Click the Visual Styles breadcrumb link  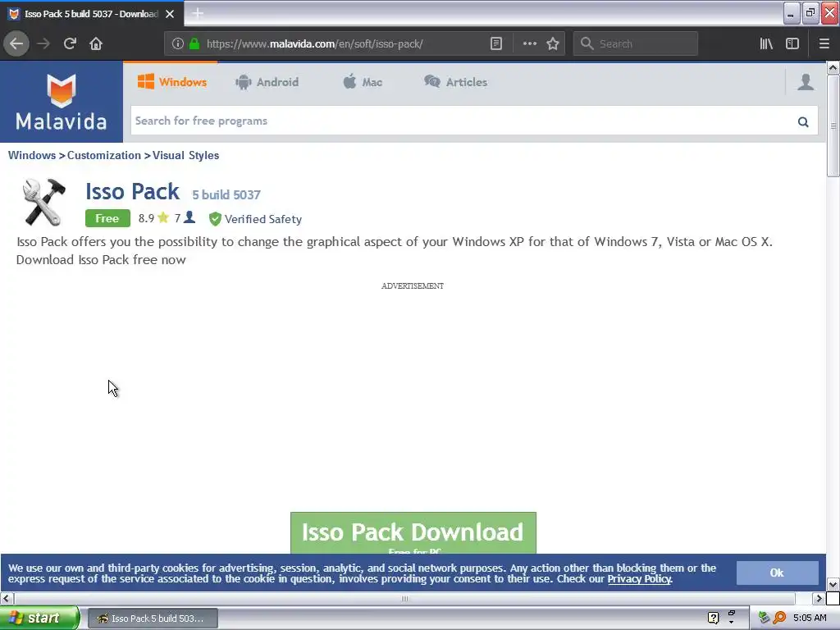[186, 155]
